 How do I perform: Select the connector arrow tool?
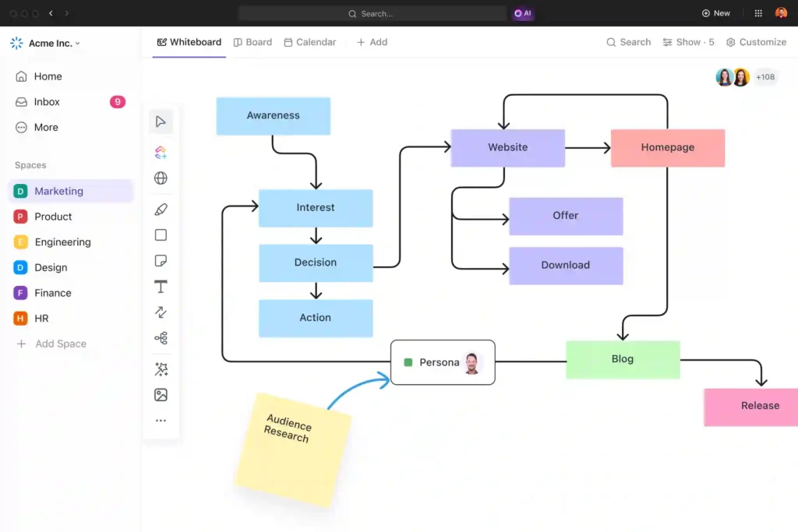(161, 312)
